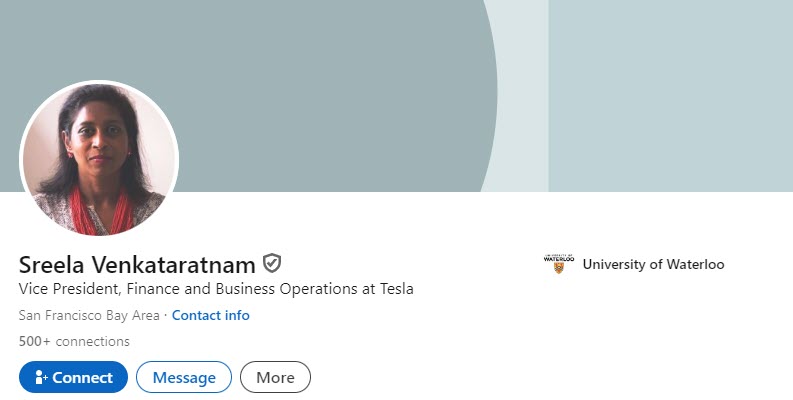Select the San Francisco Bay Area location
Image resolution: width=793 pixels, height=400 pixels.
point(90,315)
